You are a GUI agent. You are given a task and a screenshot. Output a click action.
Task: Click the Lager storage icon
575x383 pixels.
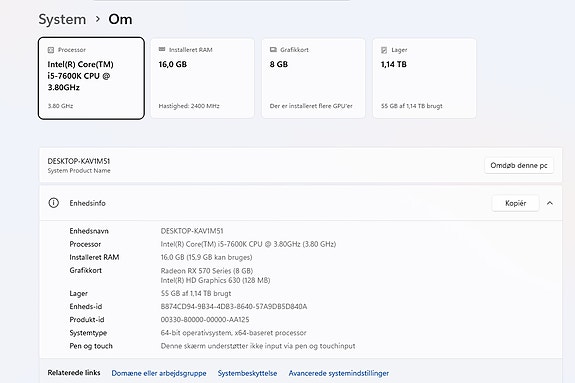384,50
